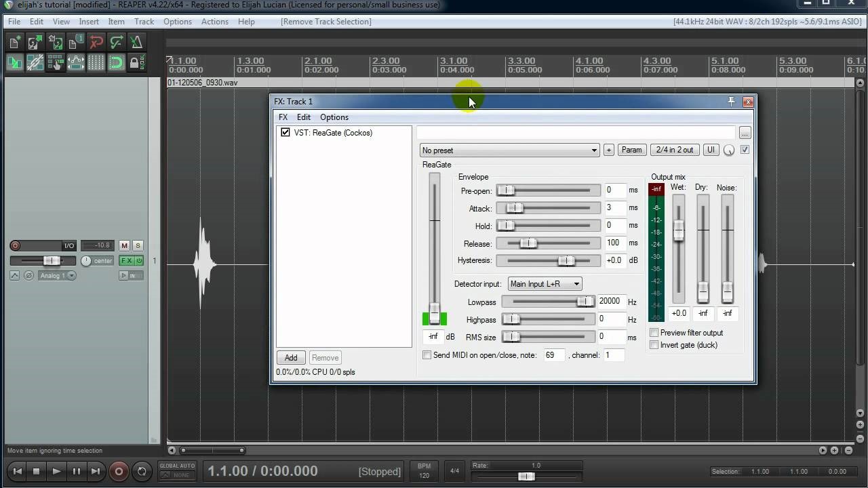Toggle ReaGate bypass checkbox near UI button
868x488 pixels.
(745, 150)
